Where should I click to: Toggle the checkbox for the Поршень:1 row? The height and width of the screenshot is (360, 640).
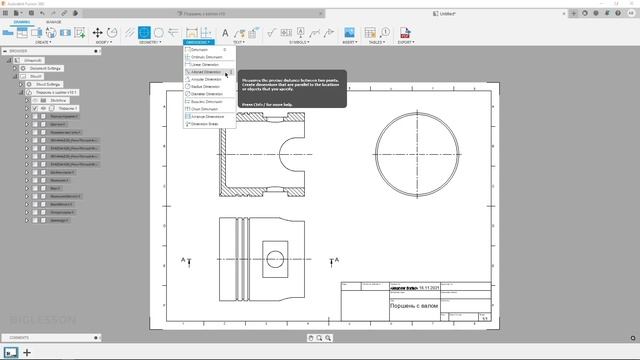35,109
